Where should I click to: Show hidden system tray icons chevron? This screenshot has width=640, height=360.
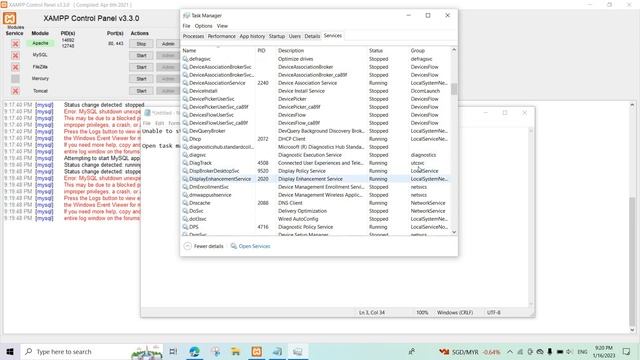pos(510,352)
